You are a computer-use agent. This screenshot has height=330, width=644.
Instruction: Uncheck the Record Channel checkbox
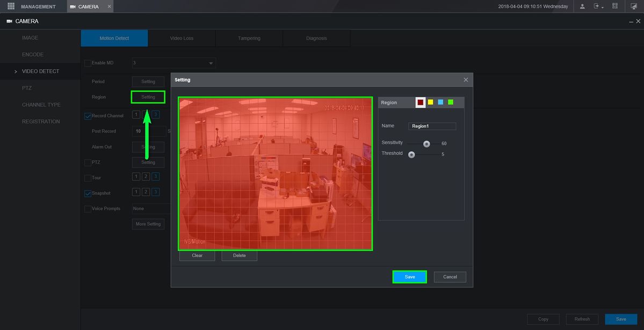click(88, 116)
